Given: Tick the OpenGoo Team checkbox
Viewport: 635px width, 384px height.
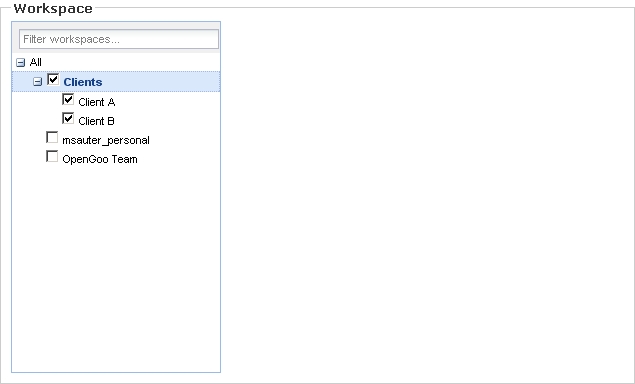Looking at the screenshot, I should [x=52, y=156].
